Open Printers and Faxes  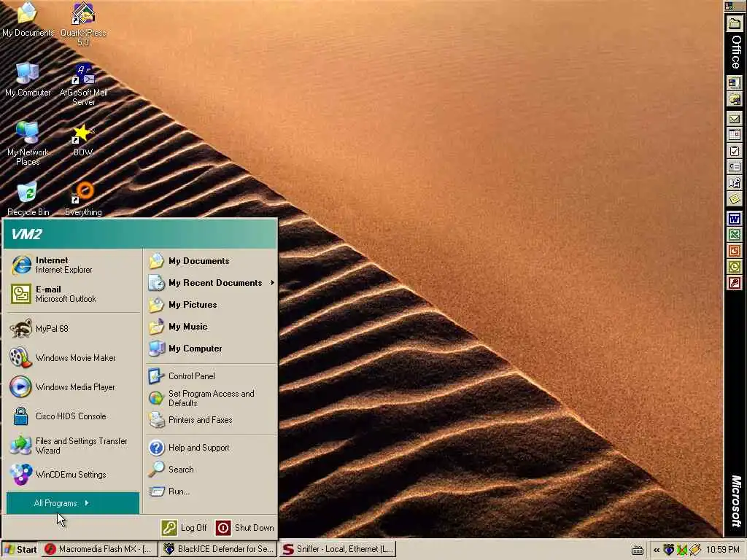[211, 420]
